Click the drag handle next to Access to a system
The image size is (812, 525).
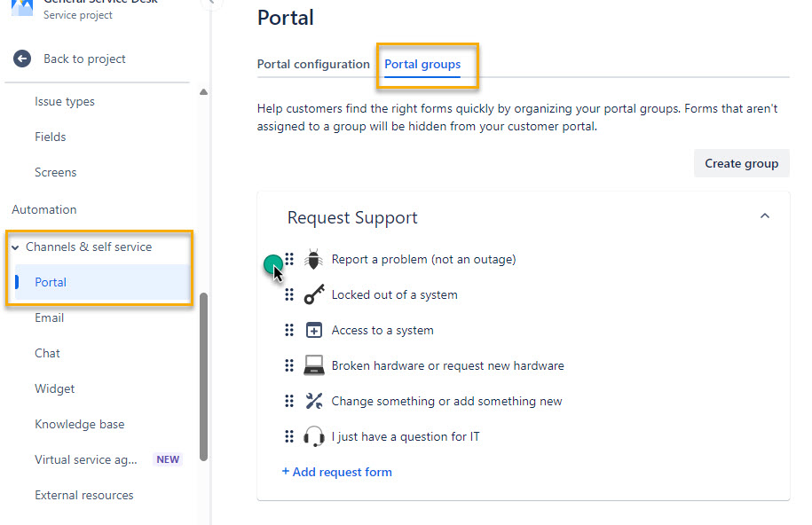coord(288,330)
